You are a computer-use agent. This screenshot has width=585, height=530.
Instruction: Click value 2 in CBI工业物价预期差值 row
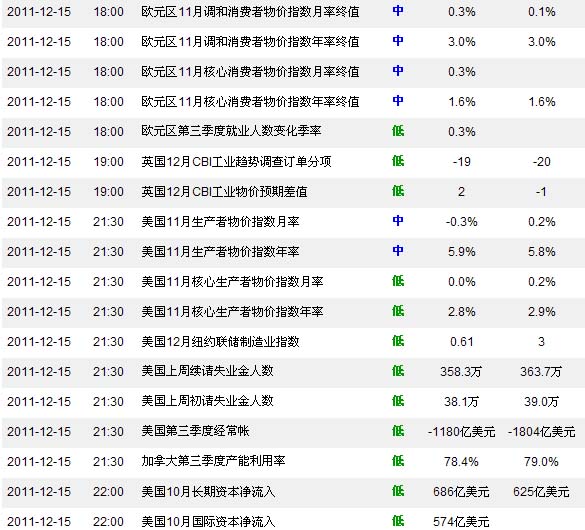pos(462,192)
